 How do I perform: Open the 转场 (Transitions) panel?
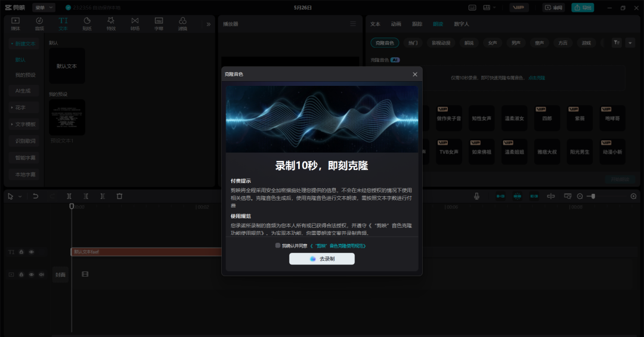tap(135, 24)
